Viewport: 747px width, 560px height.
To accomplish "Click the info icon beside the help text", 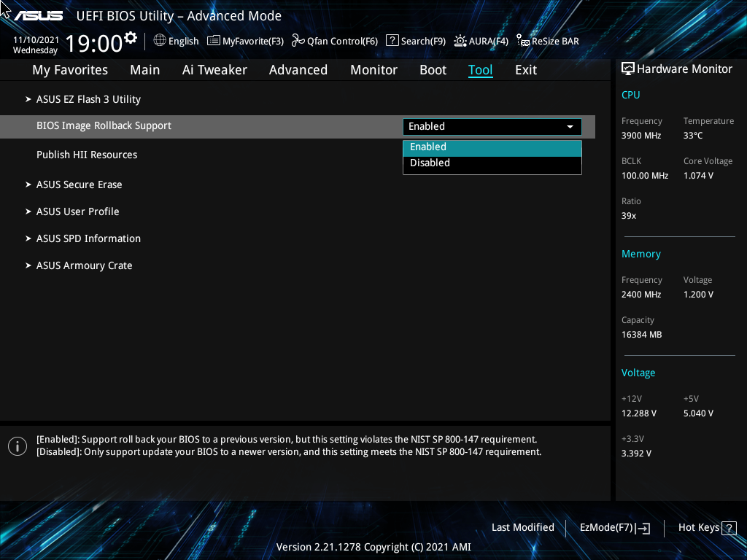I will tap(18, 446).
